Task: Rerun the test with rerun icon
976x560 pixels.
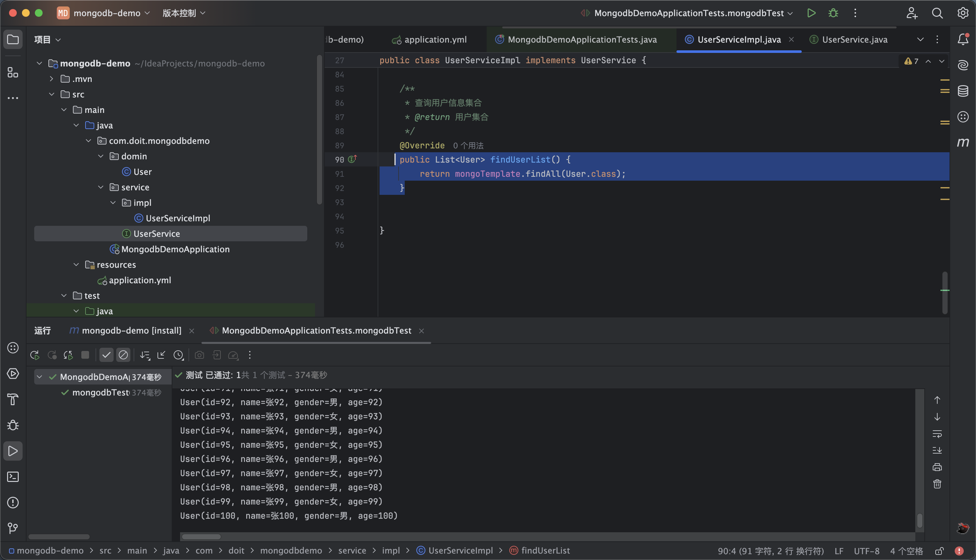Action: pos(35,355)
